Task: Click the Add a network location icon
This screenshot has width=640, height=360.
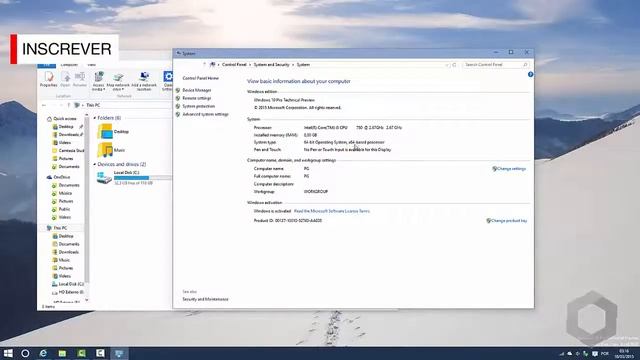Action: [144, 81]
